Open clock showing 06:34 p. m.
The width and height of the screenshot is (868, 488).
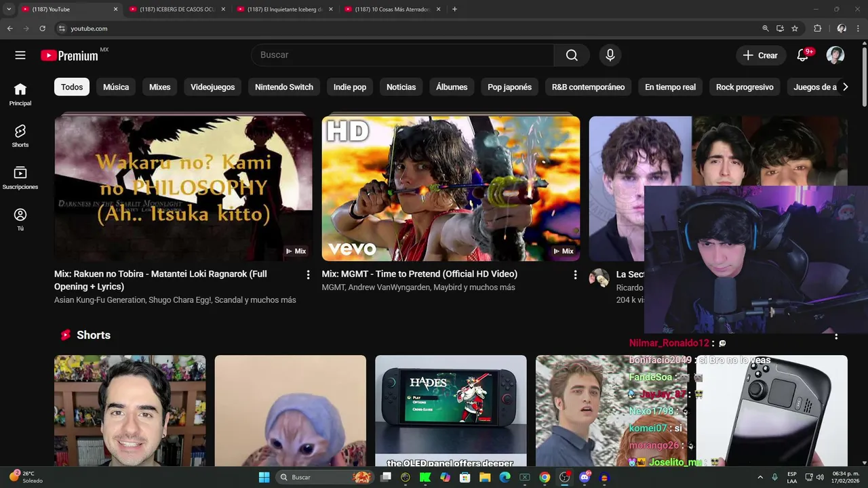click(x=846, y=477)
